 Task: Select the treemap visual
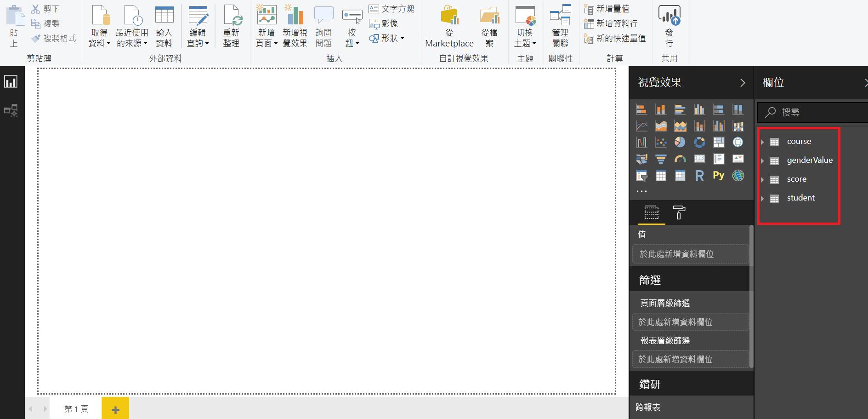point(719,143)
